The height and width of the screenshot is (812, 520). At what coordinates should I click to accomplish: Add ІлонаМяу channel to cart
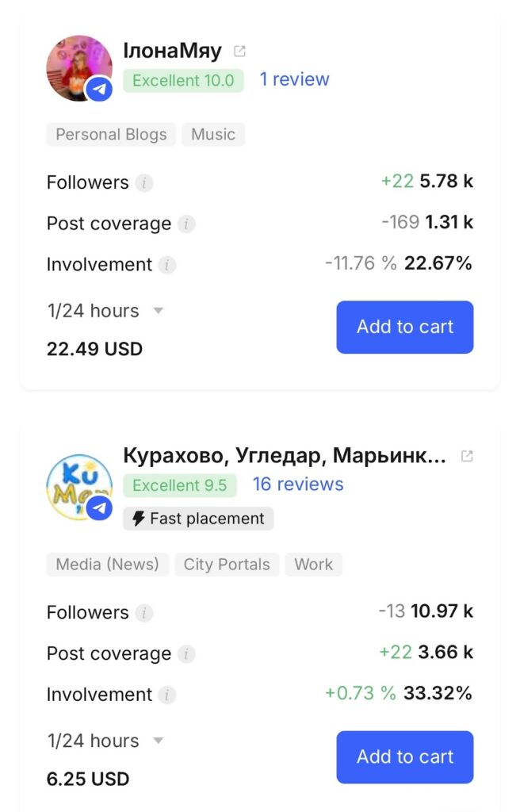coord(404,327)
